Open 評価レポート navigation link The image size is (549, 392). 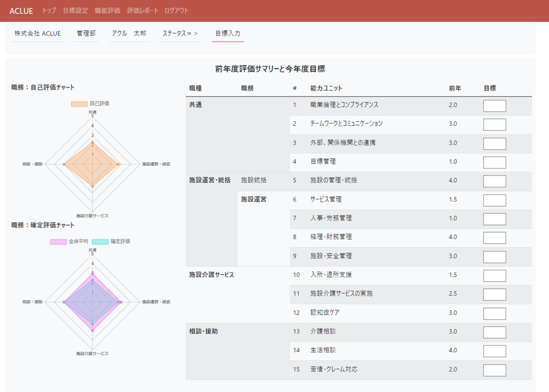pos(142,11)
